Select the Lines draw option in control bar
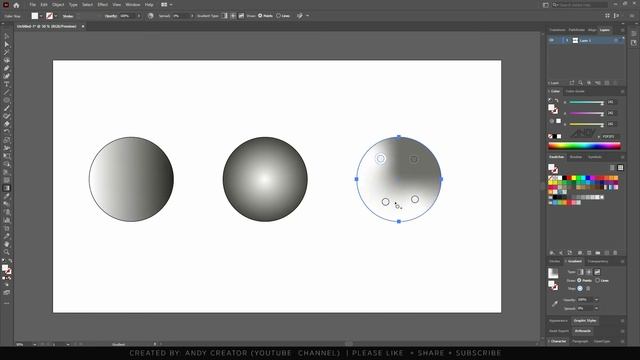Viewport: 640px width, 360px height. coord(278,16)
